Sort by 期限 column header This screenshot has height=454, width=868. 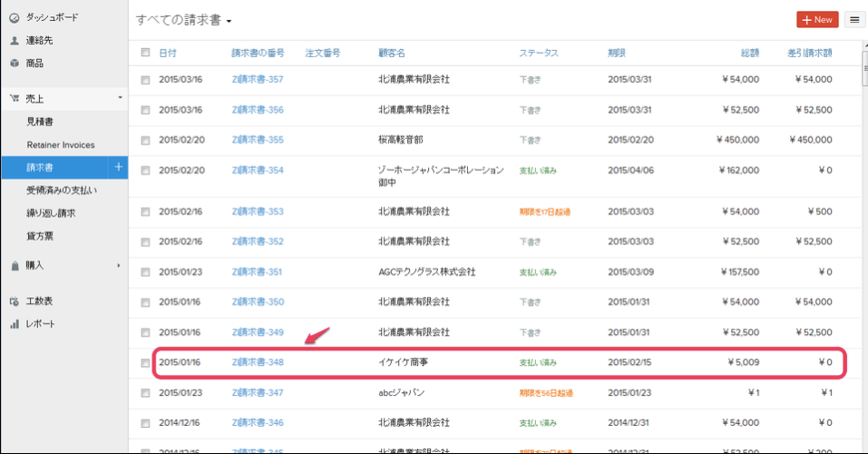pyautogui.click(x=617, y=54)
